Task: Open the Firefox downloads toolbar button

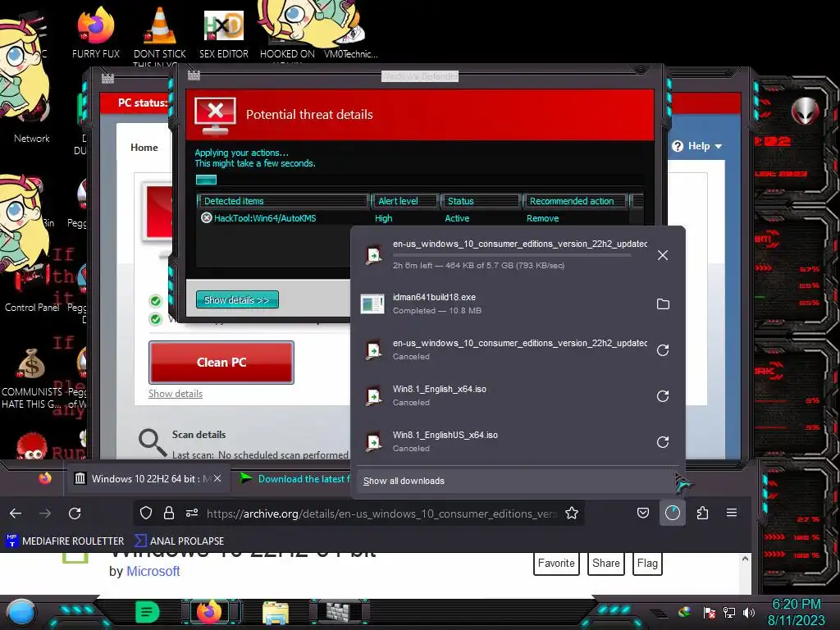Action: tap(673, 513)
